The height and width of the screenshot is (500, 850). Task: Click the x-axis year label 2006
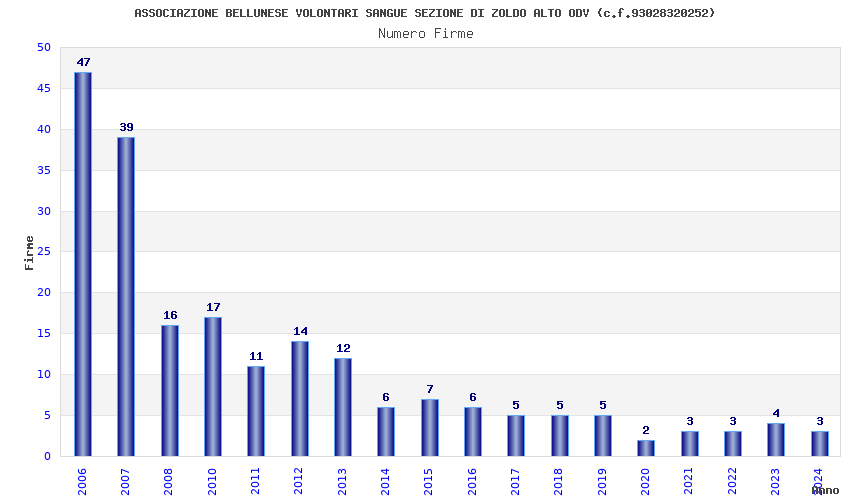point(82,482)
